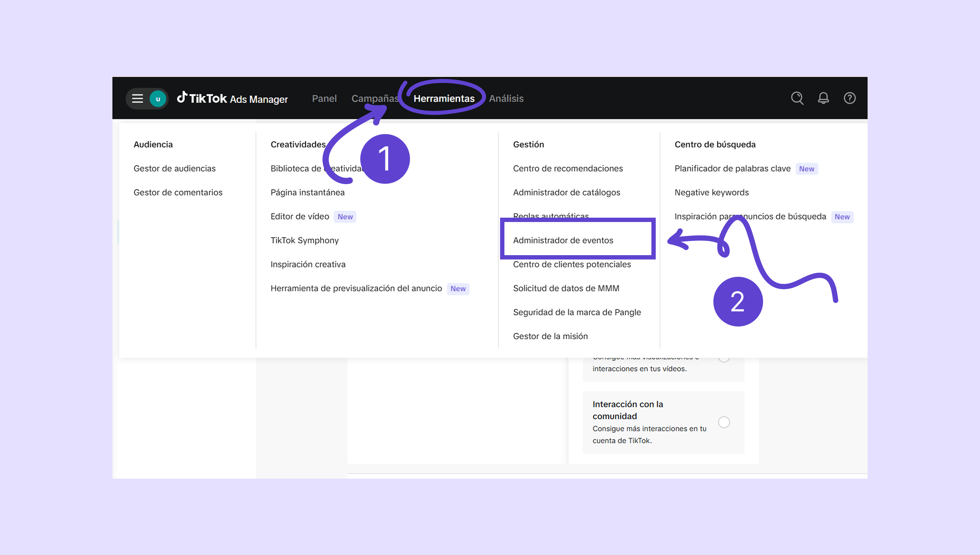
Task: Open Planificador de palabras clave
Action: [x=732, y=169]
